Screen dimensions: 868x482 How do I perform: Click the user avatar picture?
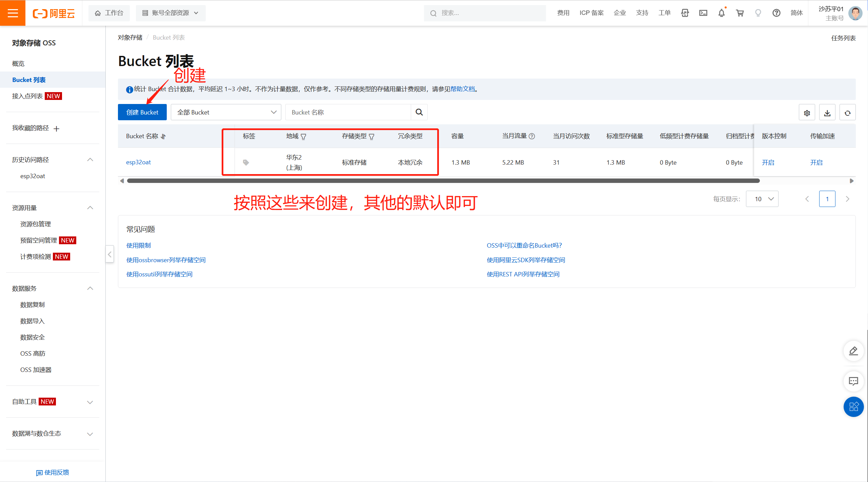855,13
